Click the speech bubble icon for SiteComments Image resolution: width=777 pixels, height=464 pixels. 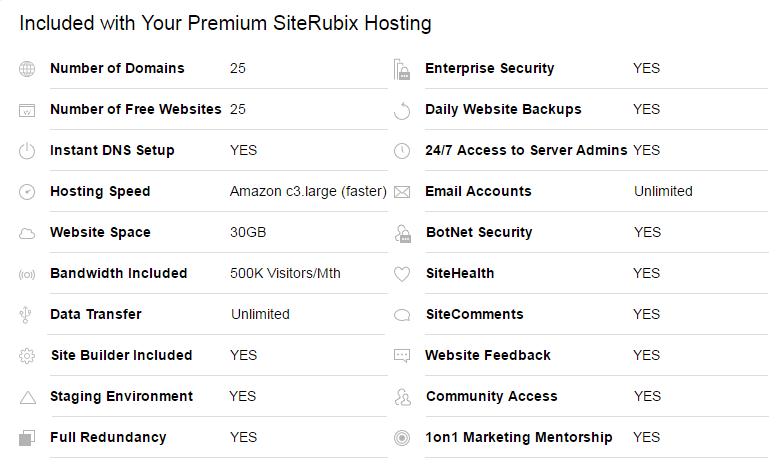[x=402, y=315]
